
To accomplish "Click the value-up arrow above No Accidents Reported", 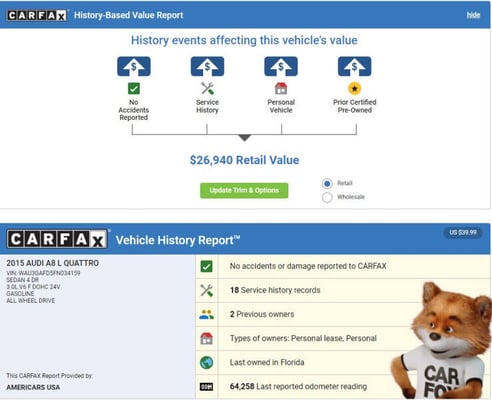I will pyautogui.click(x=134, y=66).
